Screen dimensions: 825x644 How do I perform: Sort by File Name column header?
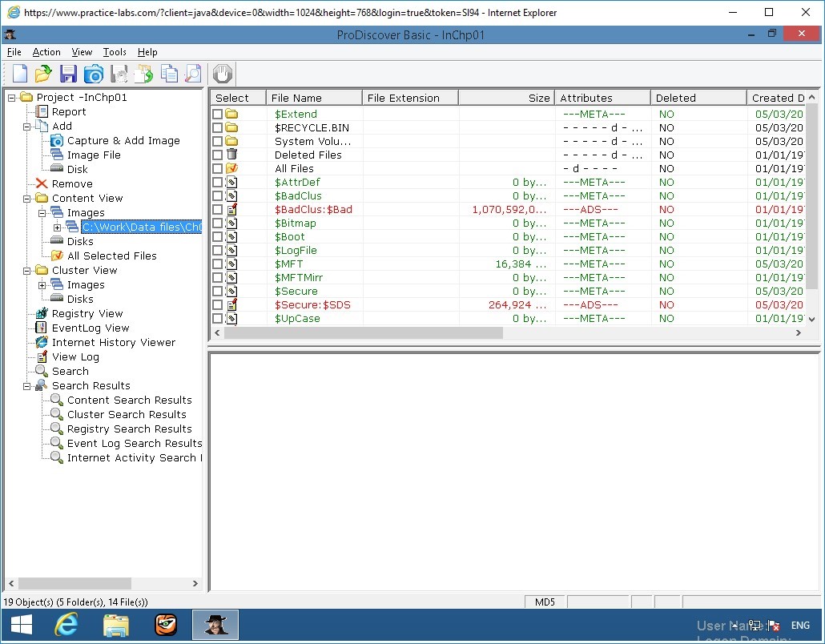pos(314,98)
